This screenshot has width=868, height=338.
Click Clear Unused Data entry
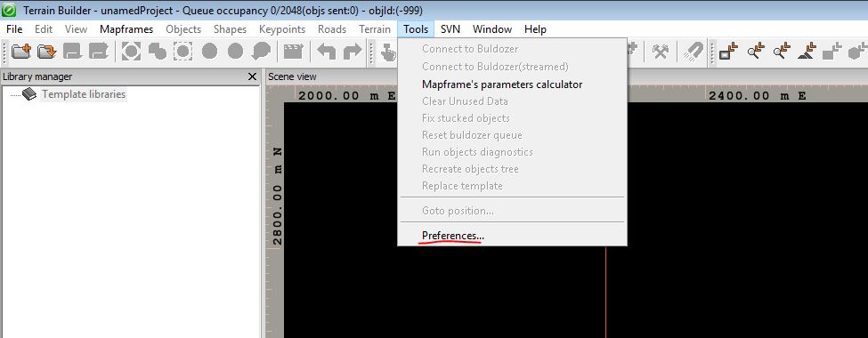pyautogui.click(x=513, y=101)
